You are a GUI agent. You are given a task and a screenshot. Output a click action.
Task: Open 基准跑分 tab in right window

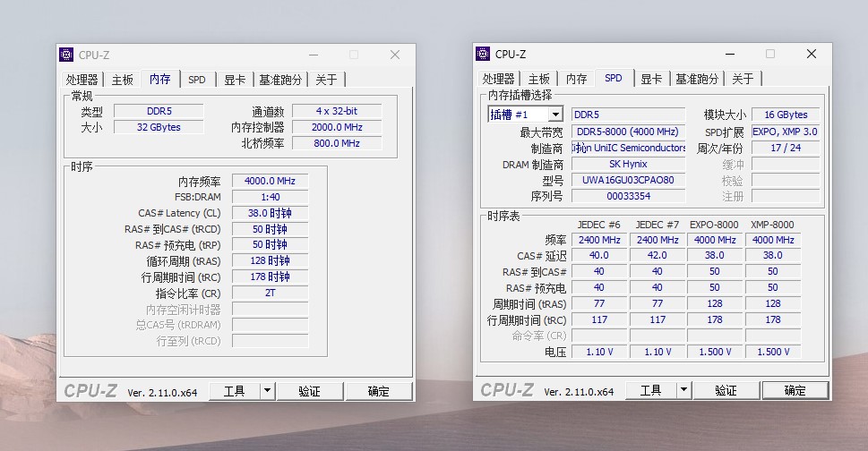(x=697, y=79)
